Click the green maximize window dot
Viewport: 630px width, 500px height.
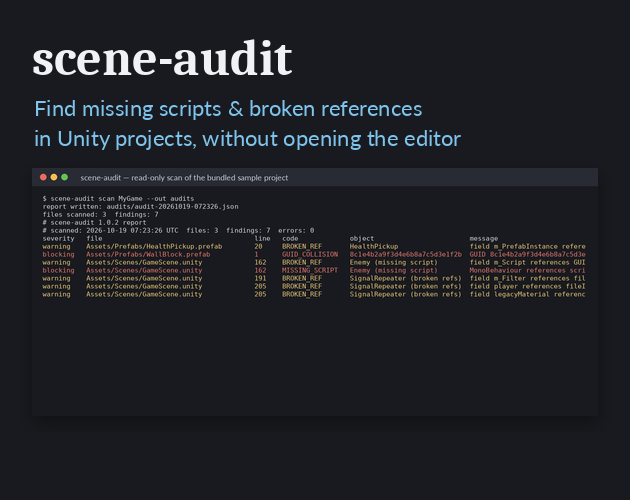[64, 177]
